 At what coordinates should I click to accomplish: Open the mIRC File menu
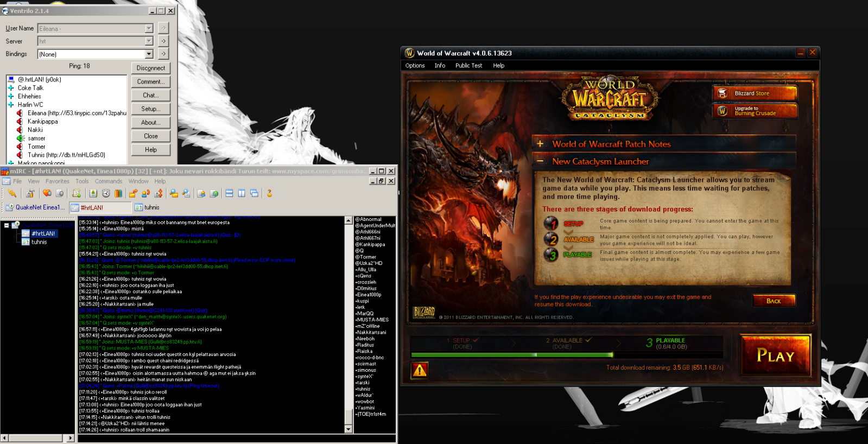[x=17, y=181]
